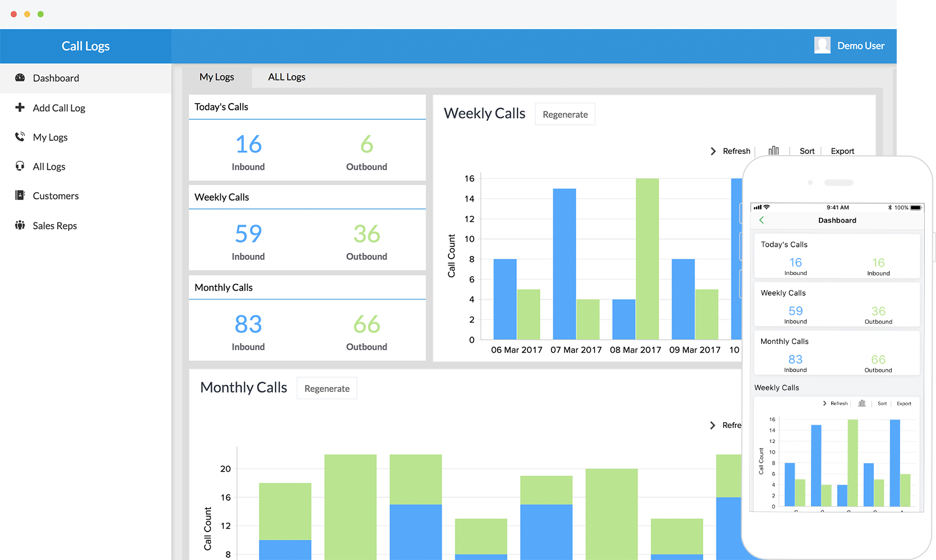Switch to the ALL Logs tab
Screen dimensions: 936x560
coord(286,77)
